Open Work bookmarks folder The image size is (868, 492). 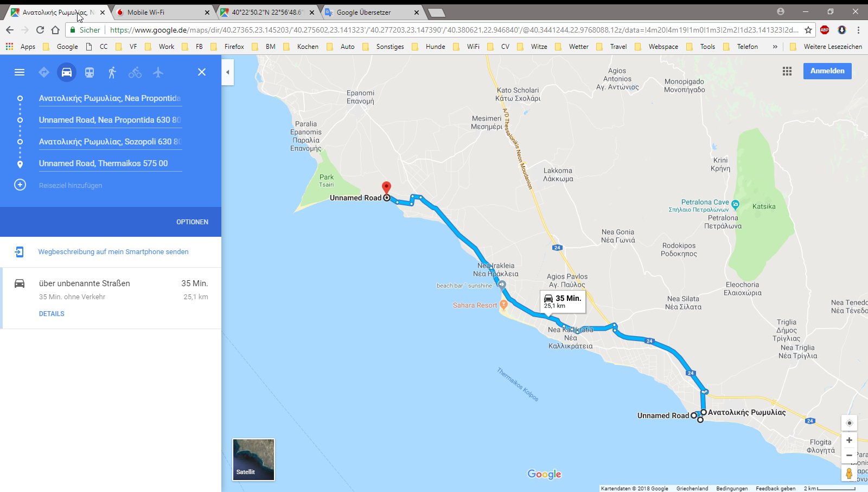point(159,47)
